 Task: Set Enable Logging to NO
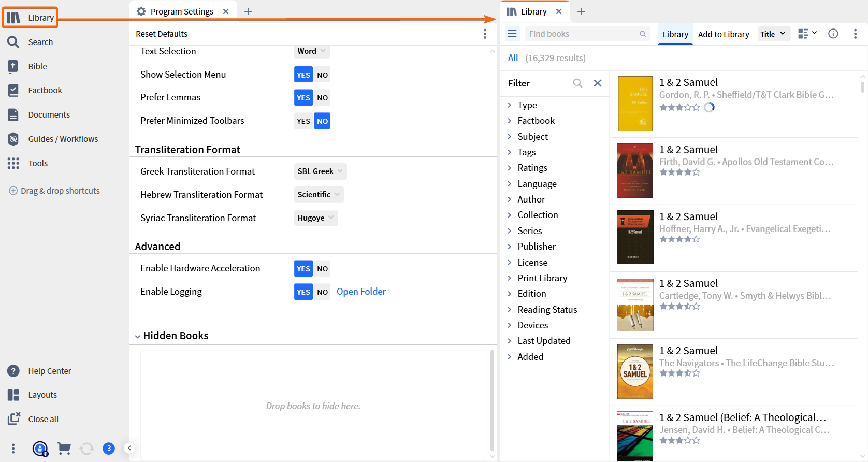(322, 292)
